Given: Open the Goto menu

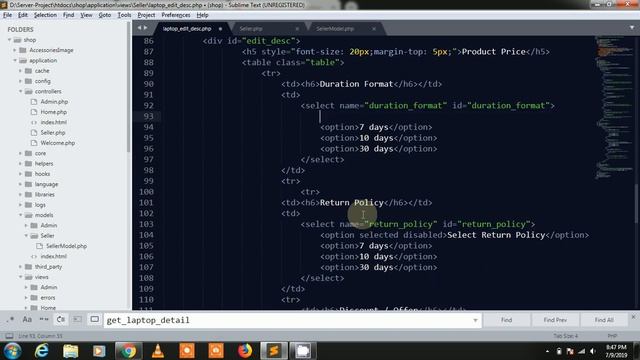Looking at the screenshot, I should (x=104, y=15).
